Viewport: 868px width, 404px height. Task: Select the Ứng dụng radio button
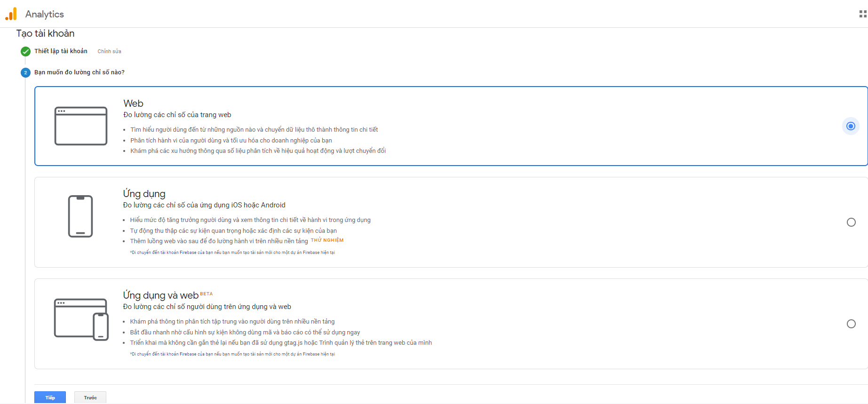point(851,222)
